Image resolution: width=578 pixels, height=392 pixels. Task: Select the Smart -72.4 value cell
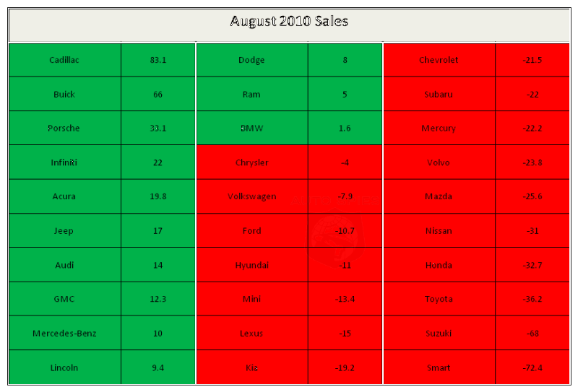coord(532,367)
